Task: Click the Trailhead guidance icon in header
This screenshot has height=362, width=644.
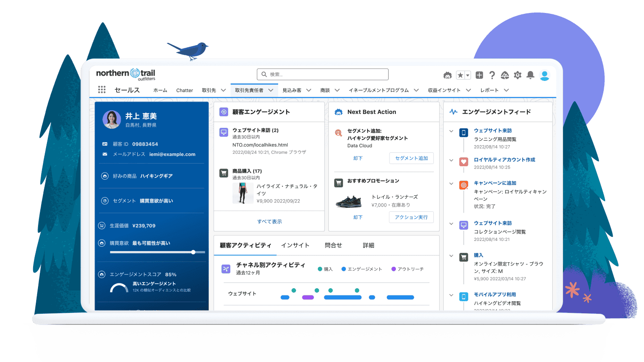Action: point(505,75)
